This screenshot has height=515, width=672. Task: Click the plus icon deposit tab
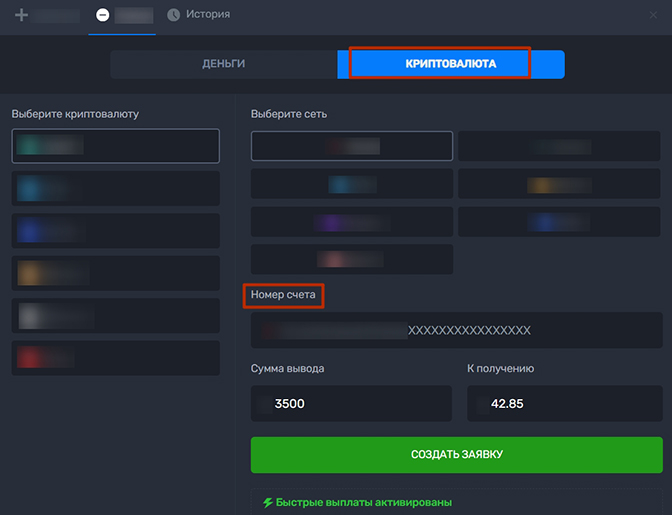[46, 15]
